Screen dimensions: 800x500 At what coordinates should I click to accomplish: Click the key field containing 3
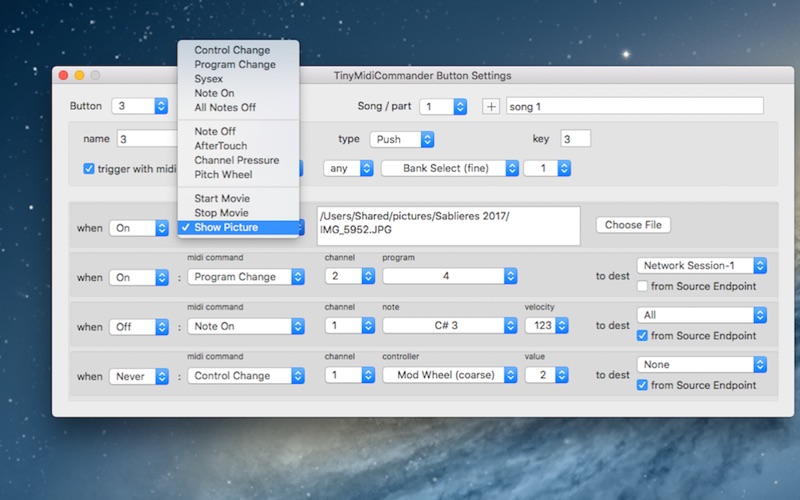[x=576, y=139]
